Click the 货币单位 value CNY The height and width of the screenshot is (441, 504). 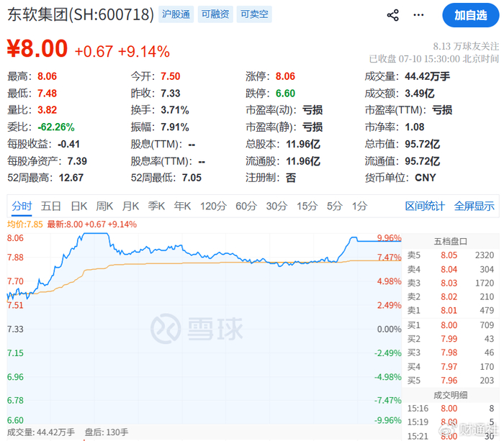[426, 178]
